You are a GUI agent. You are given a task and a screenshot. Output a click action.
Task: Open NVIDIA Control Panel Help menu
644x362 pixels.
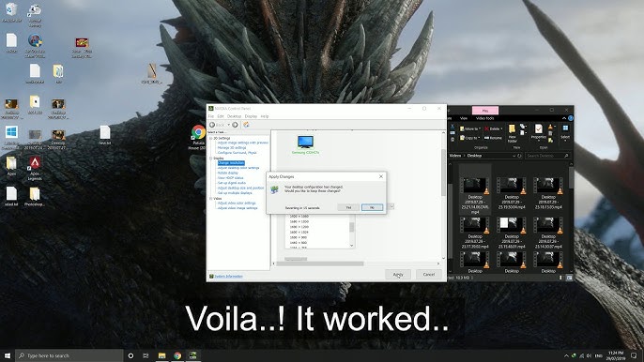click(265, 116)
